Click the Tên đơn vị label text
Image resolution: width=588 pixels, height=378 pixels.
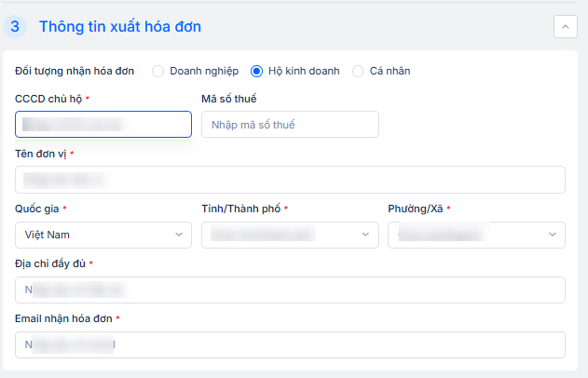(x=41, y=154)
